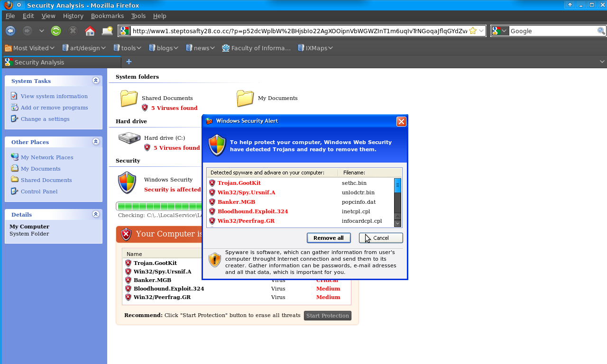The height and width of the screenshot is (364, 607).
Task: Open the IXMaps bookmarks folder
Action: (315, 48)
